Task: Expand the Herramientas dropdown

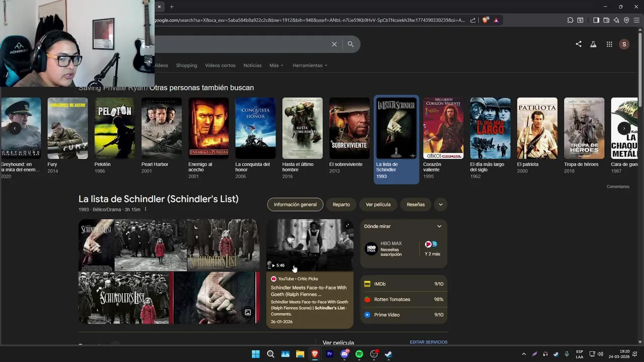Action: coord(310,65)
